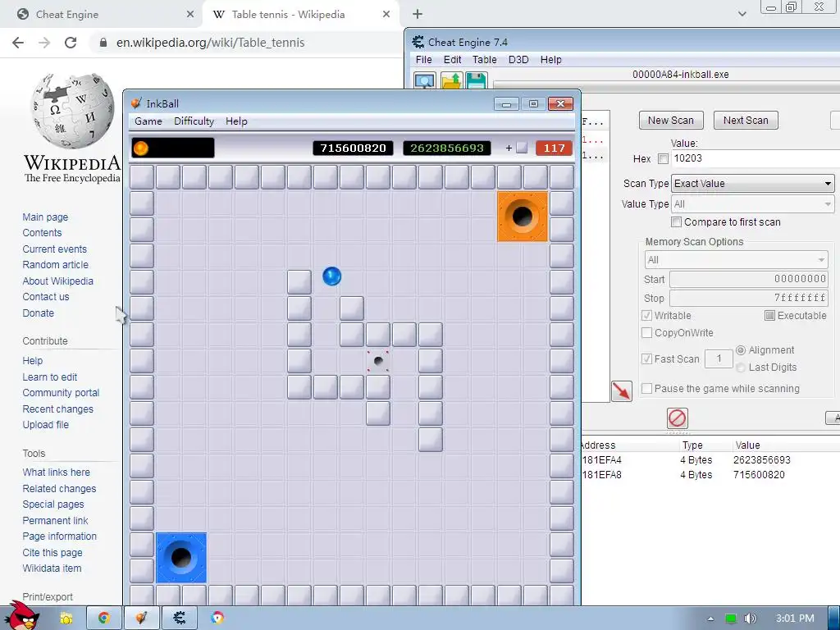
Task: Close the Table tennis Wikipedia tab
Action: pos(386,15)
